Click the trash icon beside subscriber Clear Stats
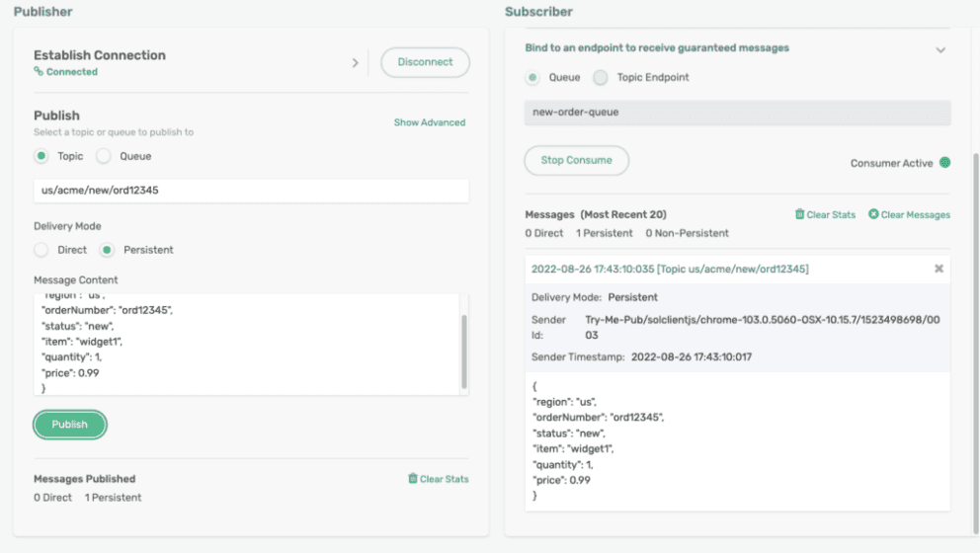The width and height of the screenshot is (980, 553). [800, 214]
